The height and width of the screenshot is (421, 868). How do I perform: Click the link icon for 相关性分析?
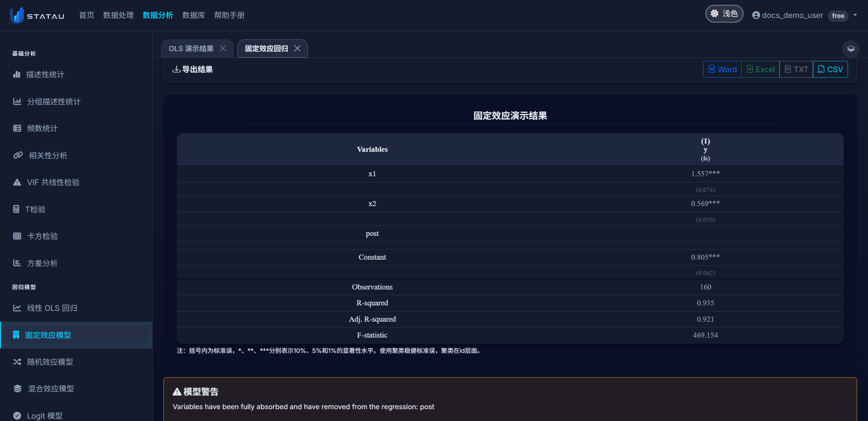coord(18,155)
